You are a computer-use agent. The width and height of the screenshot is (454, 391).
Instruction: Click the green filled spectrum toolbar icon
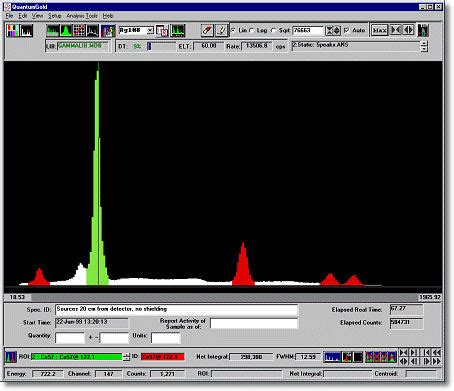point(53,31)
